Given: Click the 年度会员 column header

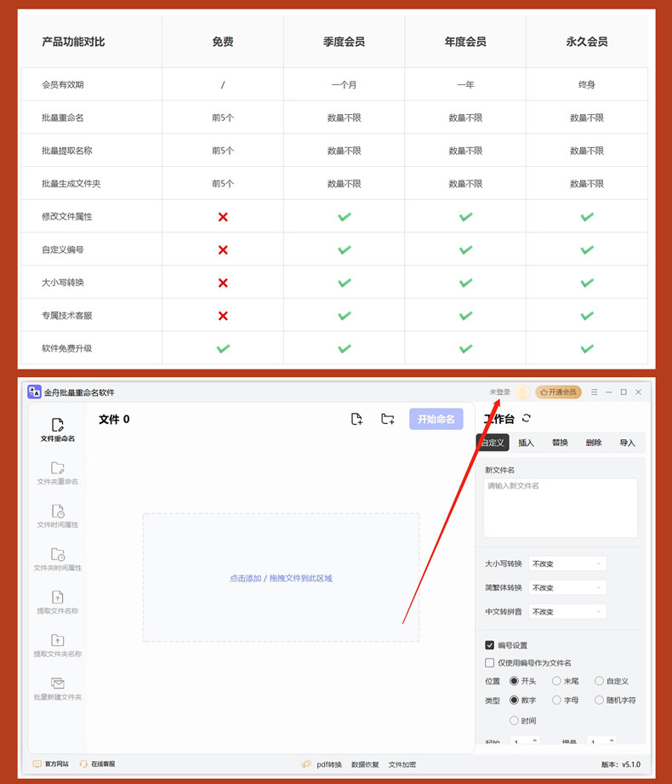Looking at the screenshot, I should (465, 42).
